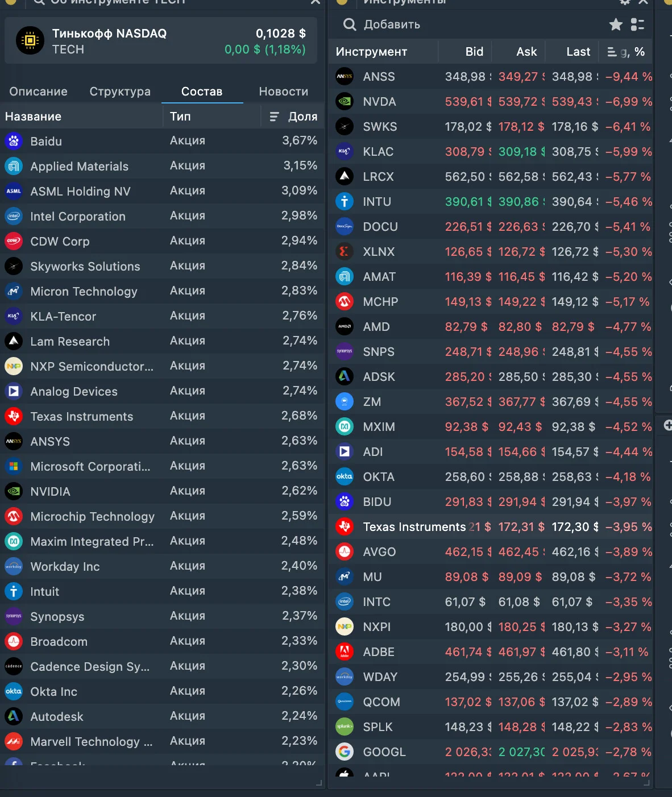Image resolution: width=672 pixels, height=797 pixels.
Task: Open the Тинькофф NASDAQ TECH instrument card
Action: [x=161, y=41]
